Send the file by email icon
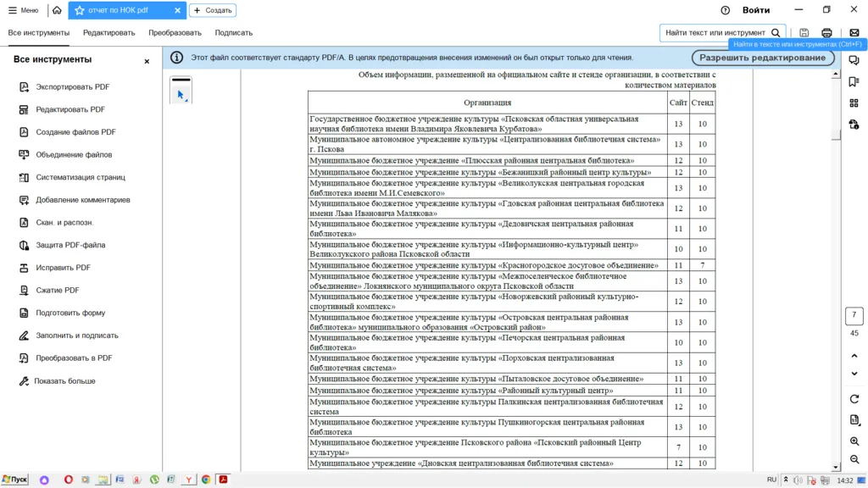This screenshot has height=488, width=868. click(854, 33)
